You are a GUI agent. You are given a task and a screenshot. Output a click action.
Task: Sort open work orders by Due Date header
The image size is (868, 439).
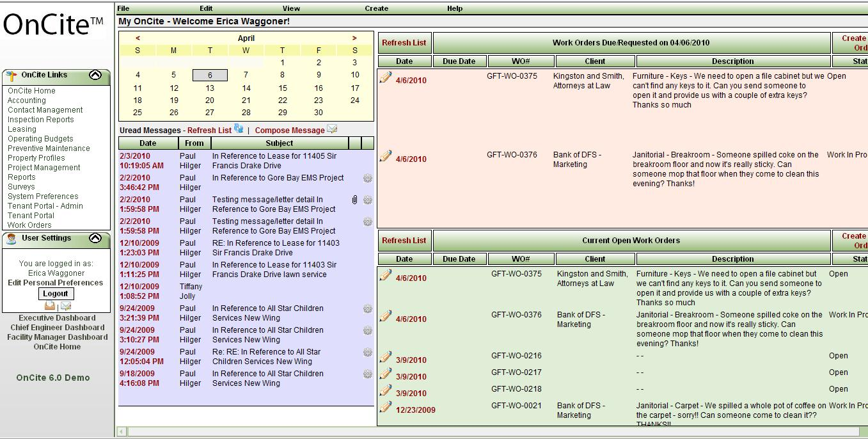click(x=459, y=259)
